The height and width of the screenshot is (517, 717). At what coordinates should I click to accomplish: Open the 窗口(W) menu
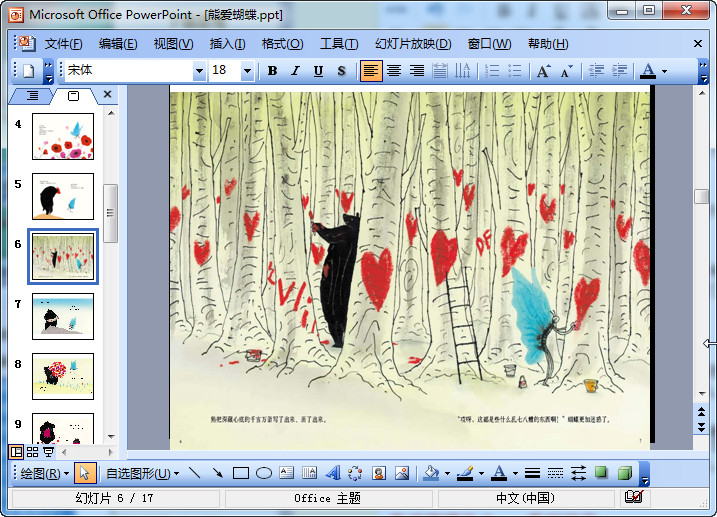tap(489, 44)
